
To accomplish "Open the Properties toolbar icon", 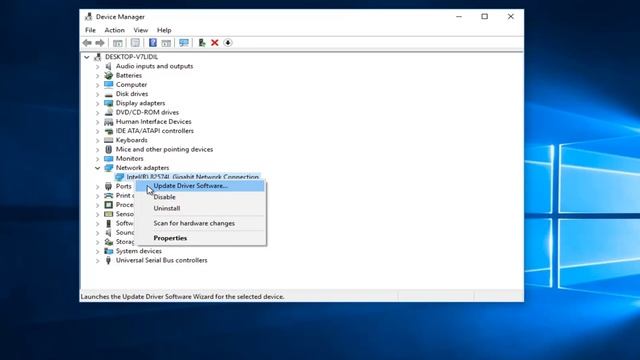I will 135,43.
